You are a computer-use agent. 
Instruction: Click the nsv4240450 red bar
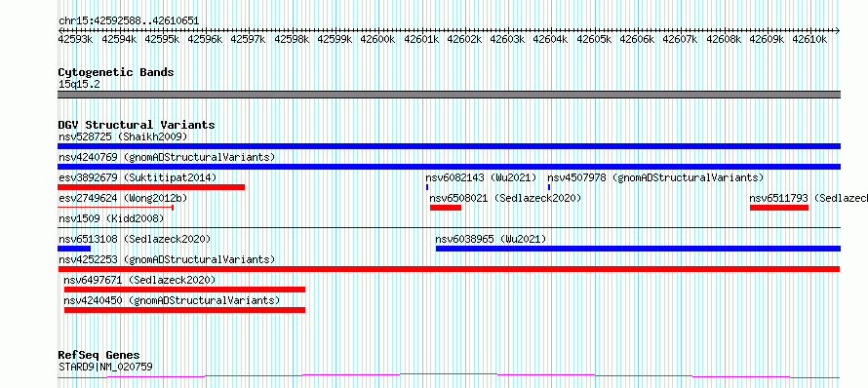pos(184,310)
